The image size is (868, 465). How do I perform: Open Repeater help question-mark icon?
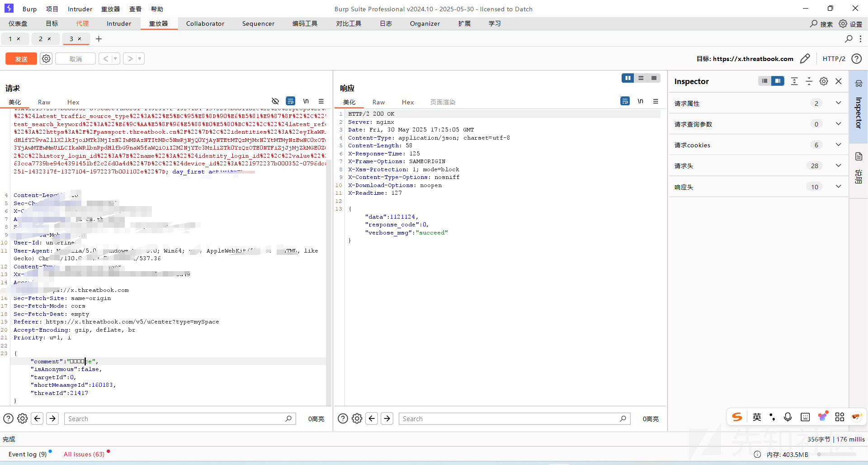click(856, 59)
